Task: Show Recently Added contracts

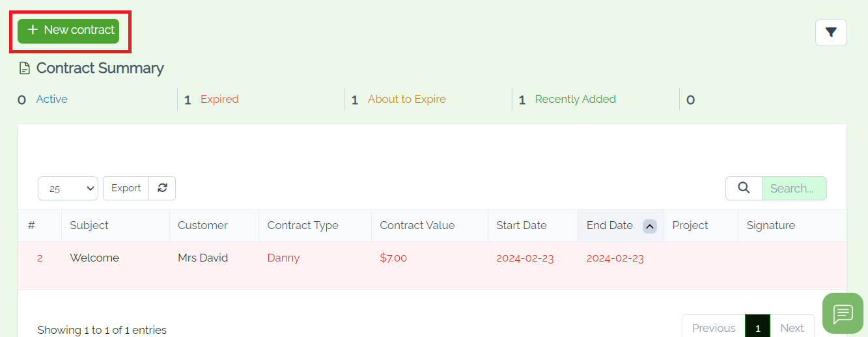Action: [576, 99]
